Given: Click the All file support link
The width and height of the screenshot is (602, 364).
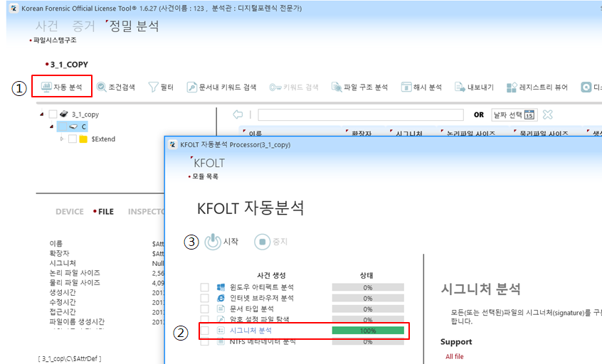Looking at the screenshot, I should point(455,356).
